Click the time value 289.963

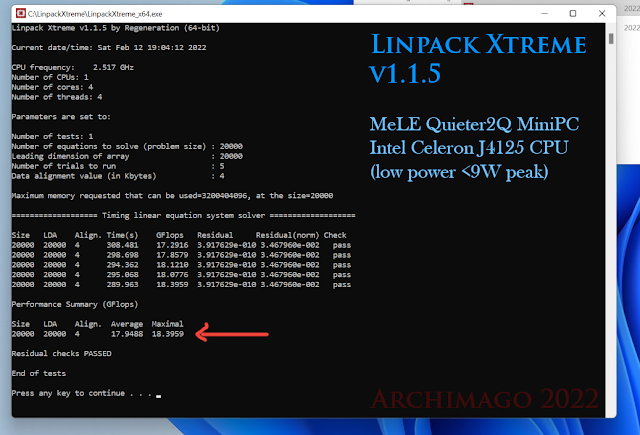pyautogui.click(x=122, y=284)
